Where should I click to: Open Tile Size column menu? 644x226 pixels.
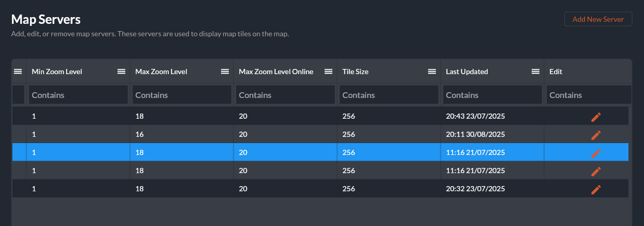click(432, 72)
